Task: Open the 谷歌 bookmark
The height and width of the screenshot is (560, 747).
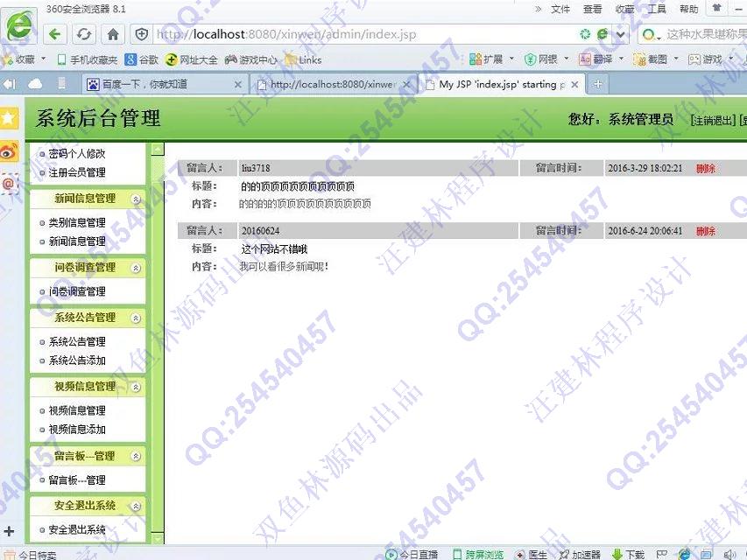Action: [142, 59]
